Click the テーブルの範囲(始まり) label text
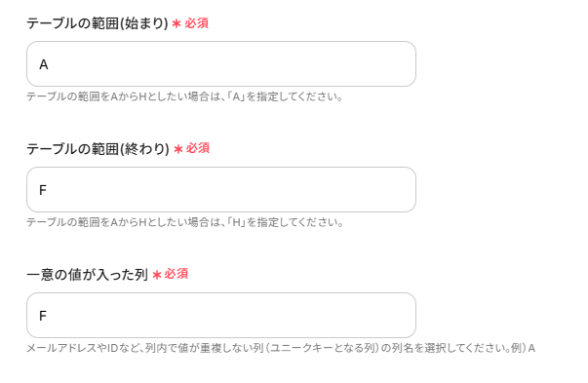 point(98,23)
